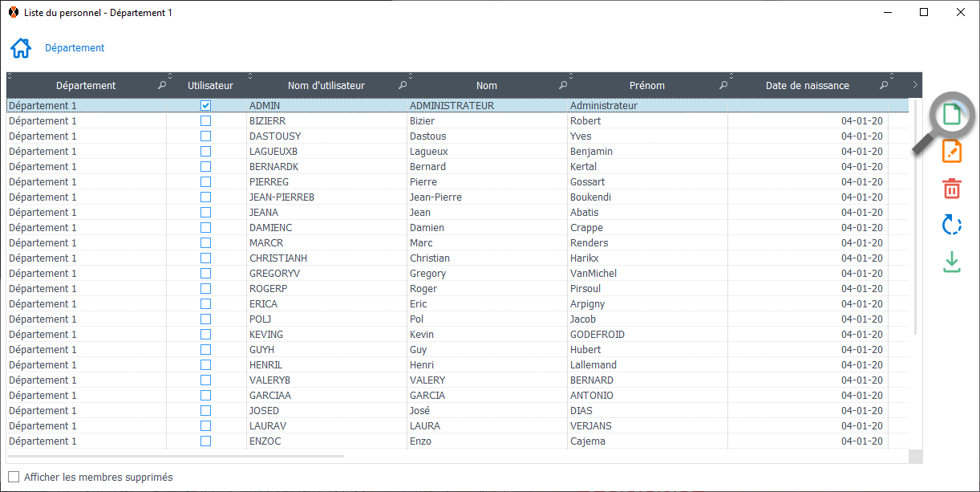Click the new record document icon
Screen dimensions: 980x492
pos(952,115)
